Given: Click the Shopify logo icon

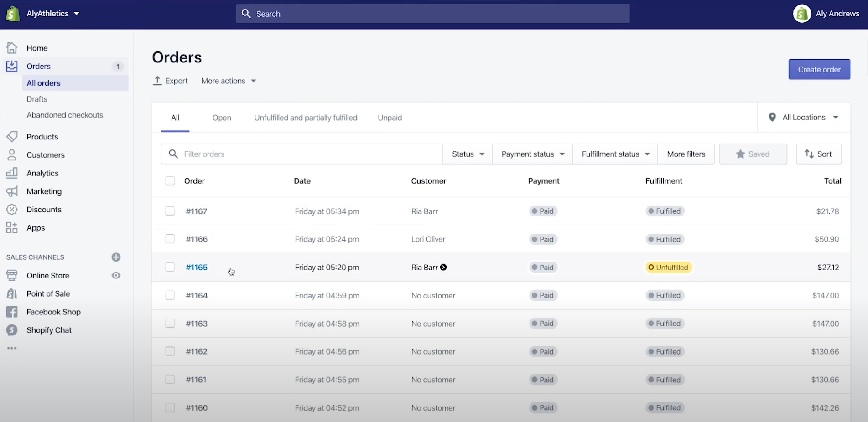Looking at the screenshot, I should tap(12, 14).
